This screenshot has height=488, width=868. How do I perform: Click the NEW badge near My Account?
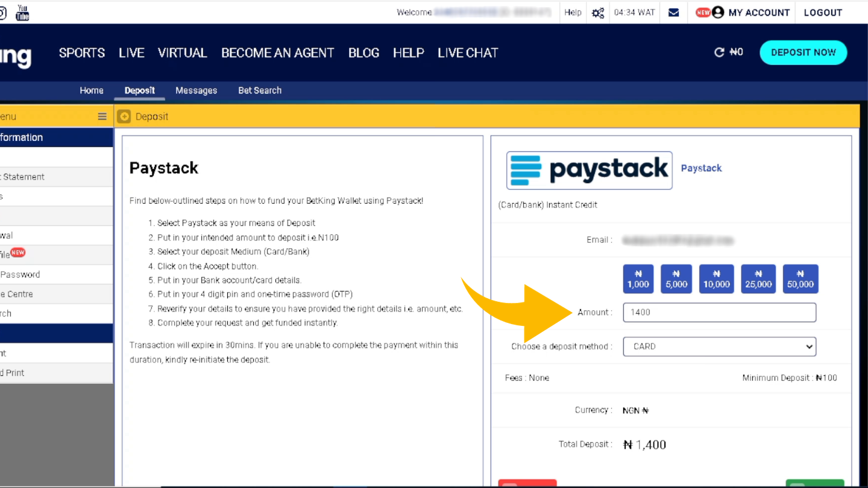(703, 12)
